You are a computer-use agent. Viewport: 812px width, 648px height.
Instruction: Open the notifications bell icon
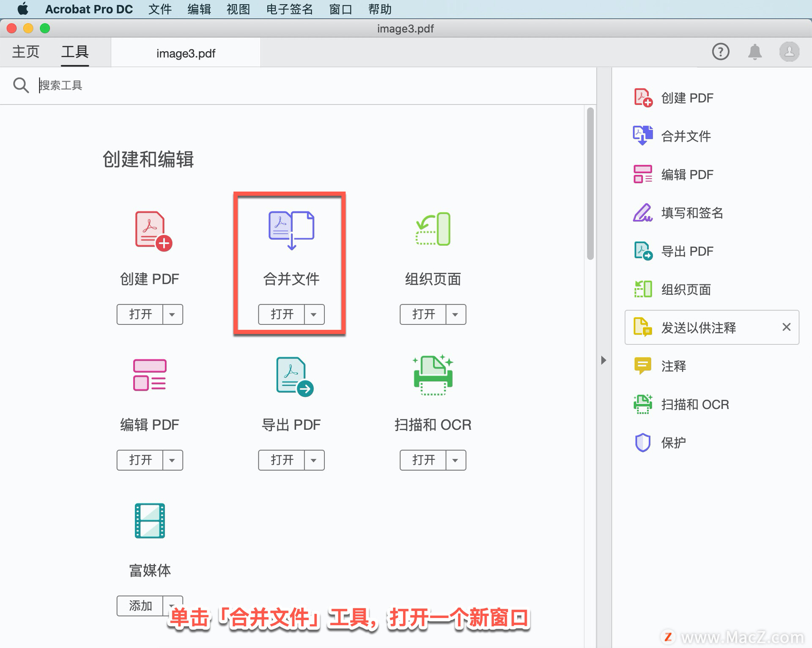[x=754, y=52]
